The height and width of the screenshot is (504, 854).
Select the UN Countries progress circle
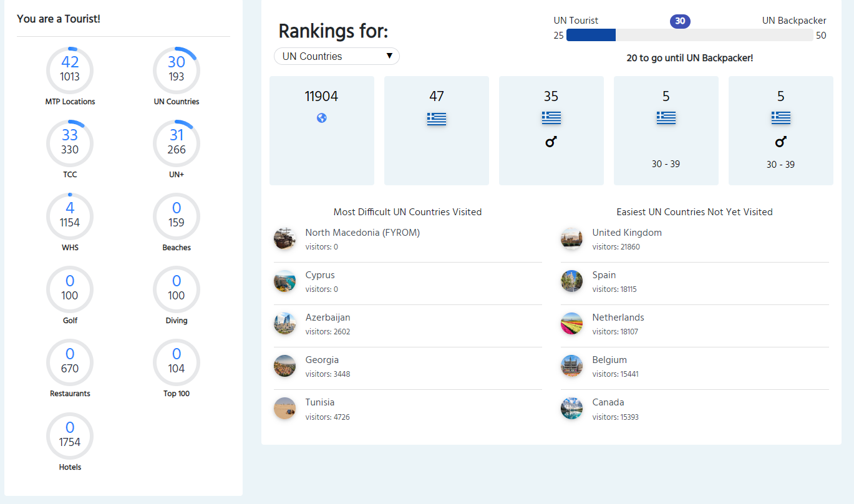tap(177, 69)
